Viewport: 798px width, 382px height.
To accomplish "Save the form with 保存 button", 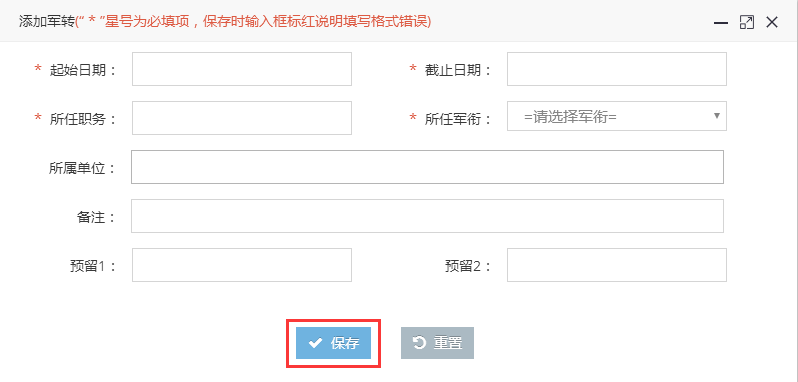I will tap(333, 343).
